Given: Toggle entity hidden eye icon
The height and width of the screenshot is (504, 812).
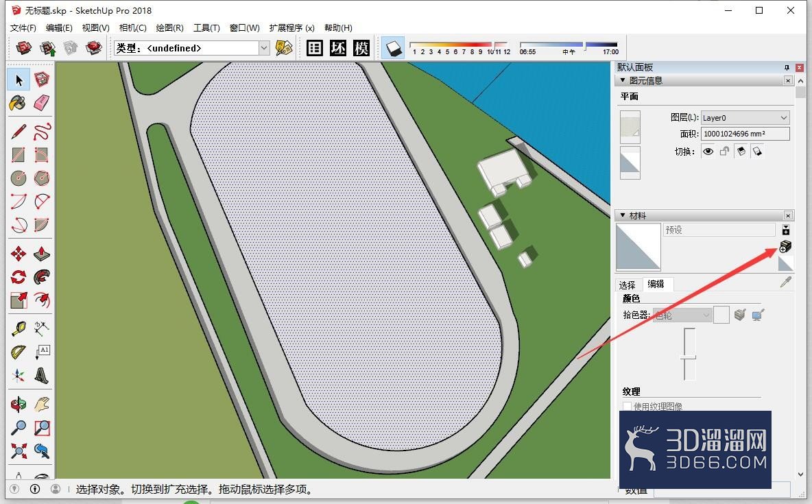Looking at the screenshot, I should (708, 152).
